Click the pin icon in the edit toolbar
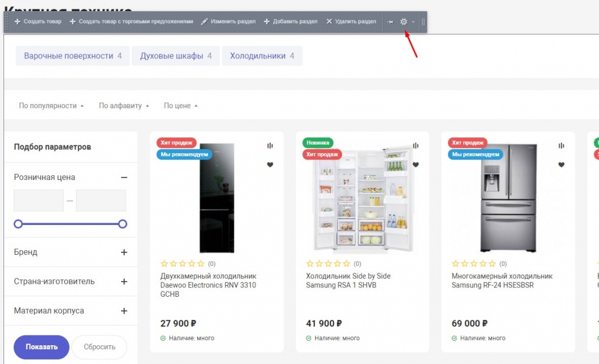599x364 pixels. pyautogui.click(x=390, y=22)
